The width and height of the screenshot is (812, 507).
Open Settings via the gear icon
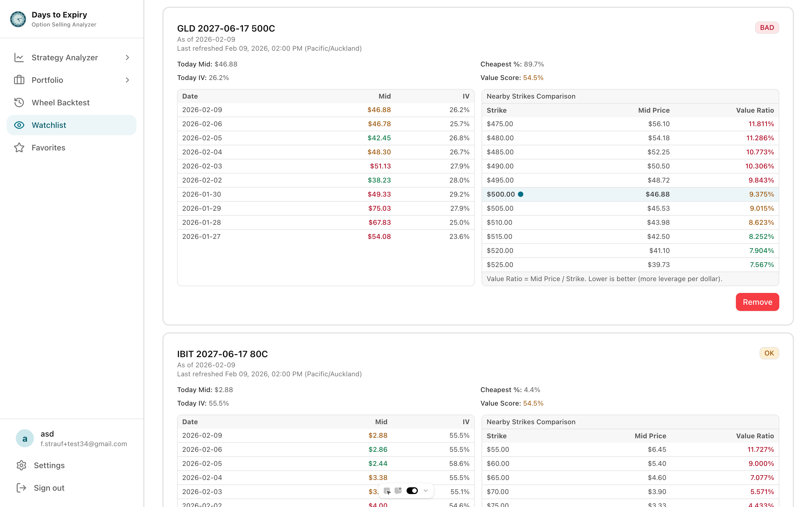[21, 465]
